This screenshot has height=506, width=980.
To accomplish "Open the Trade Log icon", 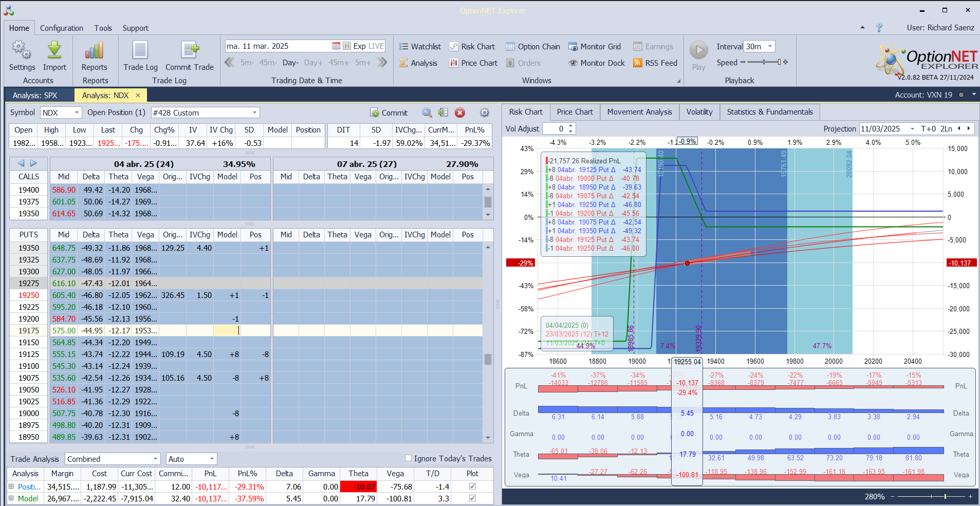I will point(140,50).
